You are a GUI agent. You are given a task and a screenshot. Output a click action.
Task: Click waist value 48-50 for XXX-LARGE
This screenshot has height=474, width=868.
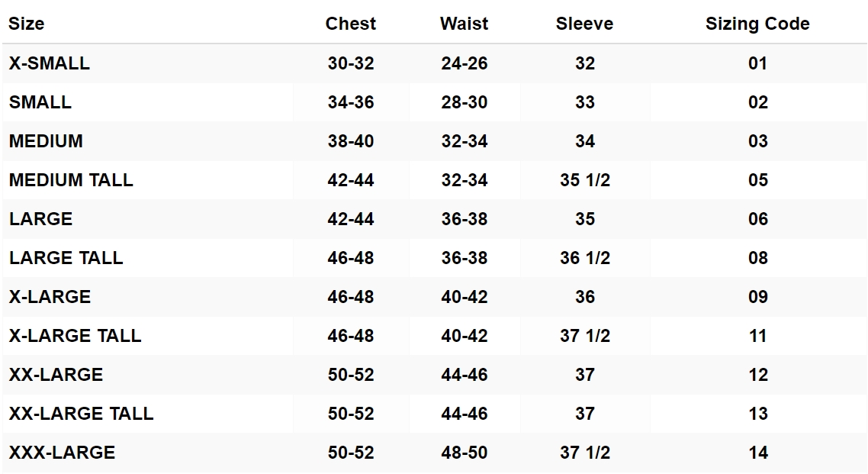[464, 453]
